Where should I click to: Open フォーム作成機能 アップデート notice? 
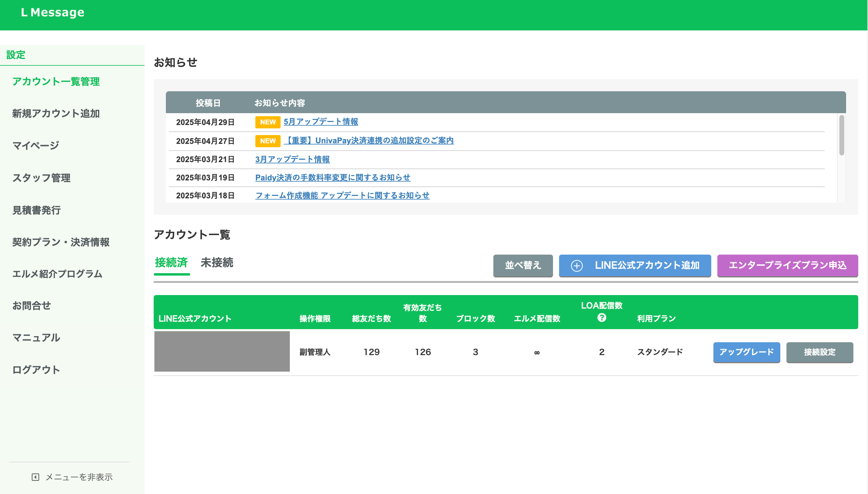coord(342,195)
